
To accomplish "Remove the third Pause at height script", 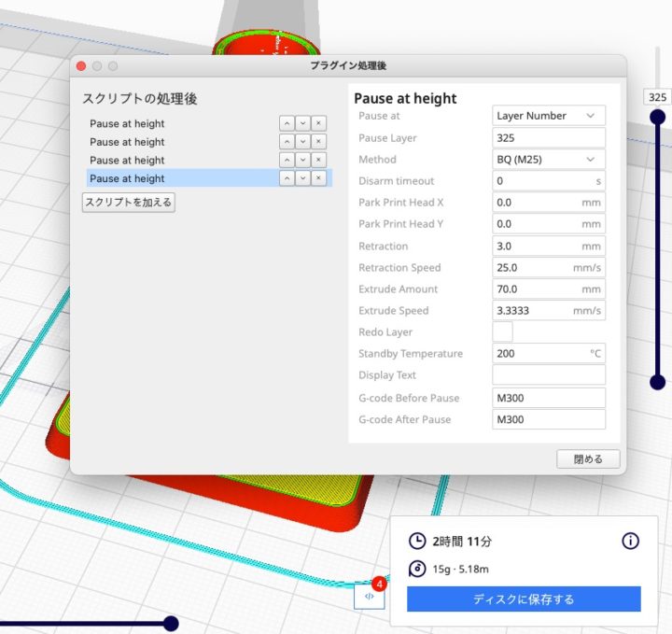I will point(319,161).
